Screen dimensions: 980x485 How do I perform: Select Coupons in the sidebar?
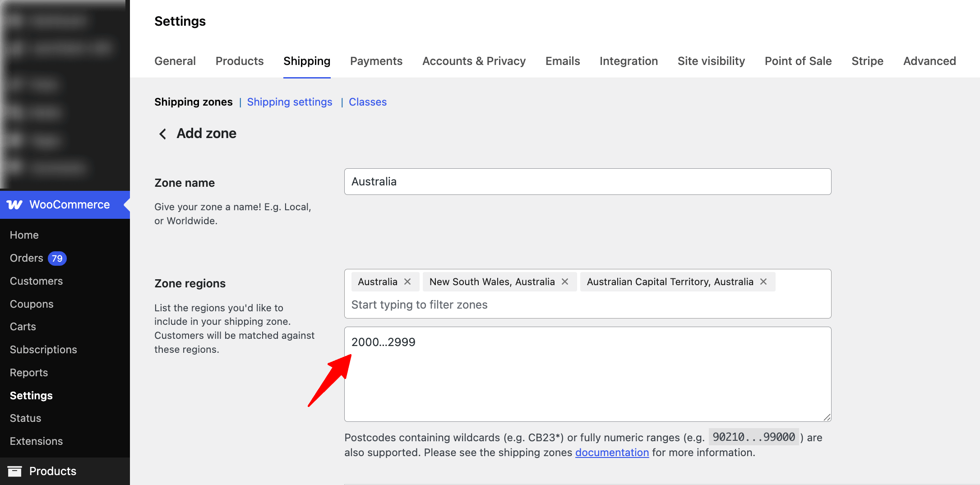[31, 304]
